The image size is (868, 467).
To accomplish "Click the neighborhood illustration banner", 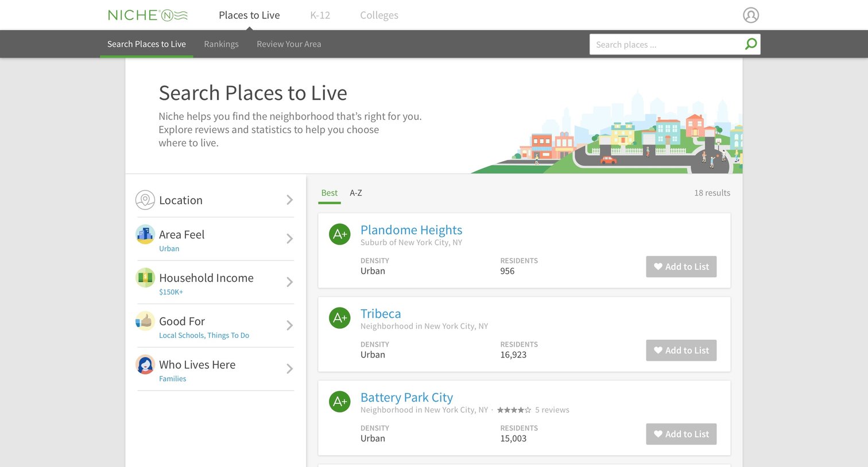I will click(606, 132).
